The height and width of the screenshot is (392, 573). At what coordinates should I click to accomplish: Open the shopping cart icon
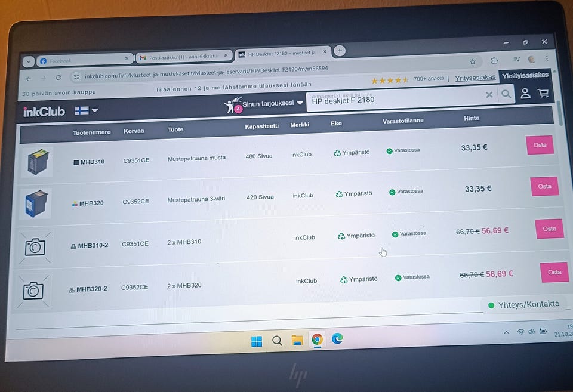pos(543,93)
